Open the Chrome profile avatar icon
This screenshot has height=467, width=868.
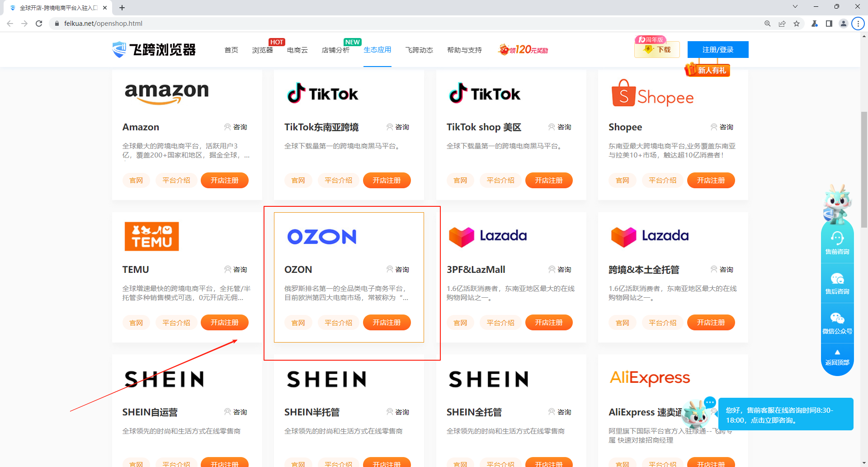(844, 24)
